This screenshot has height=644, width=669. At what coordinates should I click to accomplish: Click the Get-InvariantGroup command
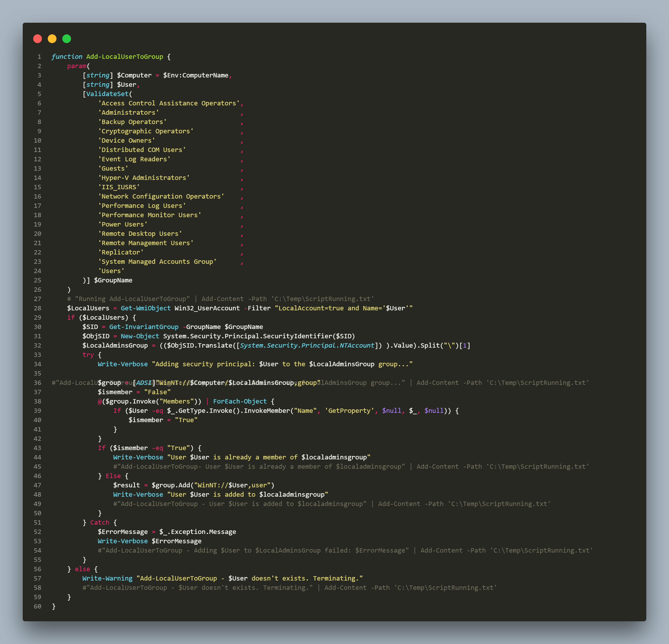(x=144, y=327)
